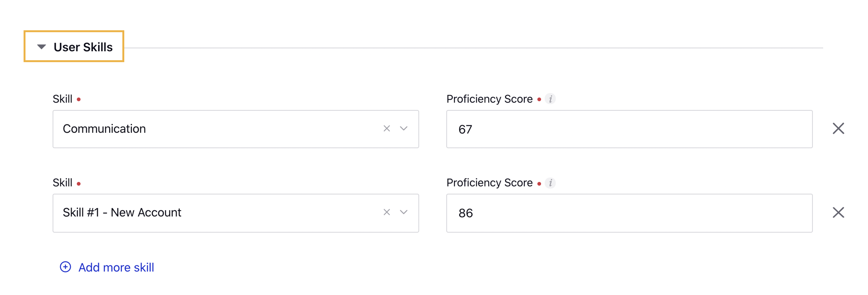Click the Skill label above Skill #1 field

pos(62,183)
